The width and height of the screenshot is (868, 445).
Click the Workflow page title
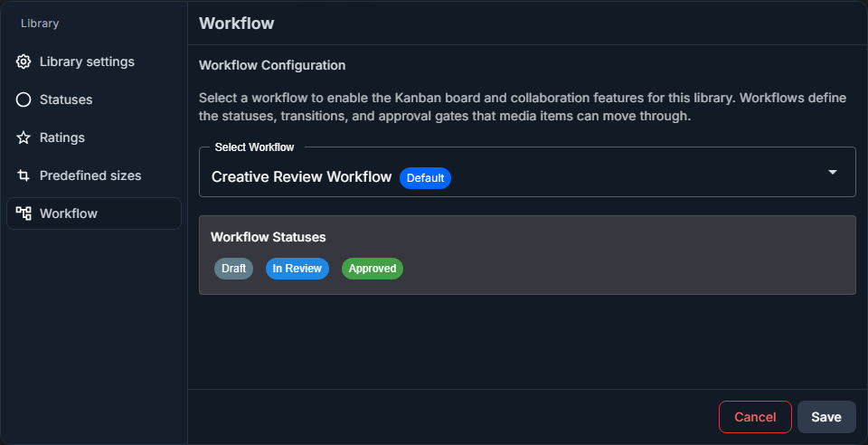tap(236, 24)
